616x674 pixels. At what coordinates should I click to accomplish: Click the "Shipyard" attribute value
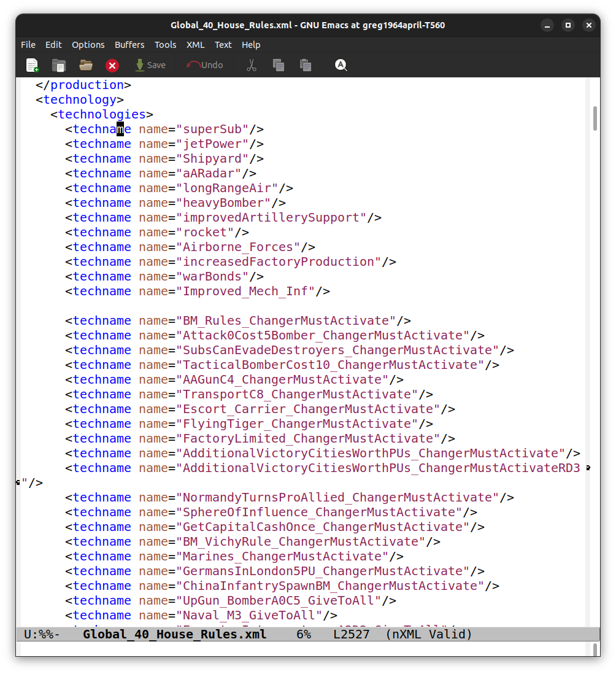[212, 158]
